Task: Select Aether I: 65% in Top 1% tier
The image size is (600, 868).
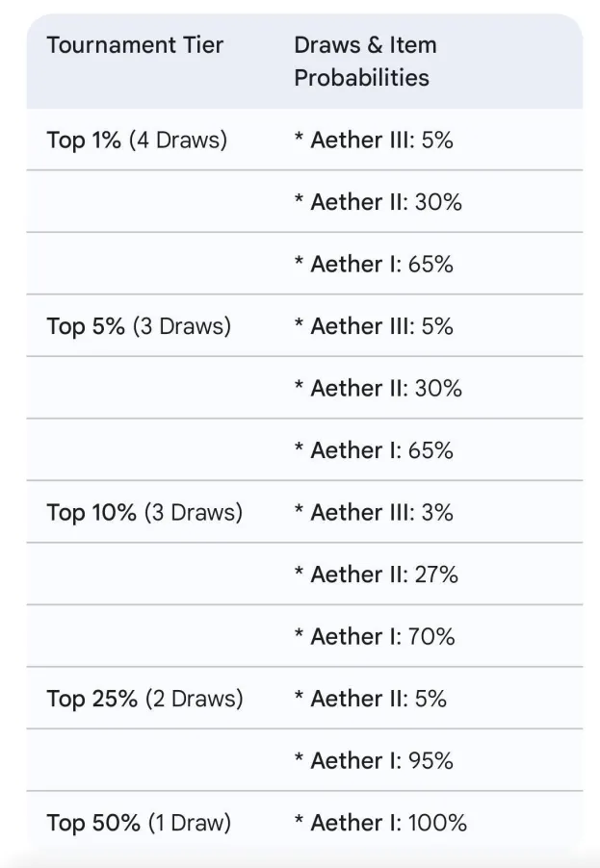Action: pyautogui.click(x=374, y=264)
